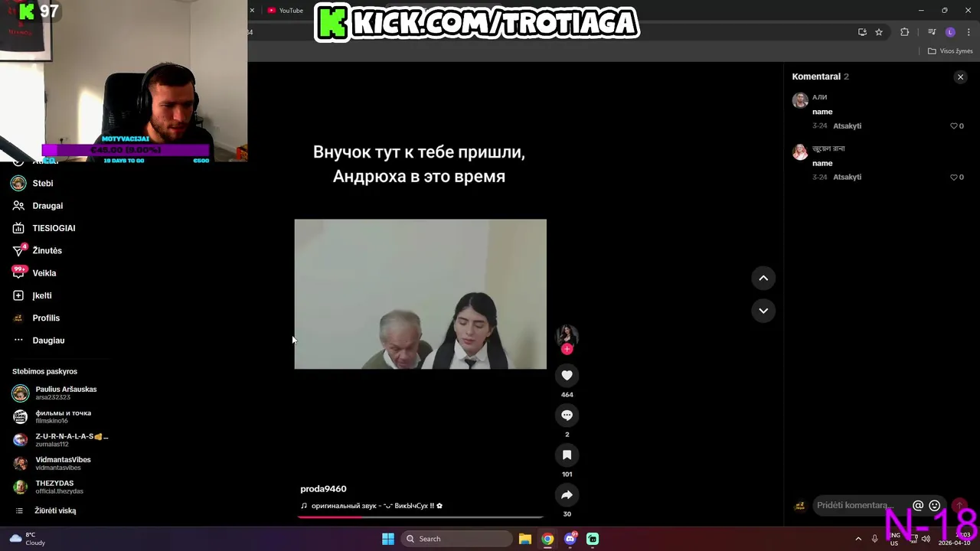Open АЛИ commenter avatar
The height and width of the screenshot is (551, 980).
(800, 100)
